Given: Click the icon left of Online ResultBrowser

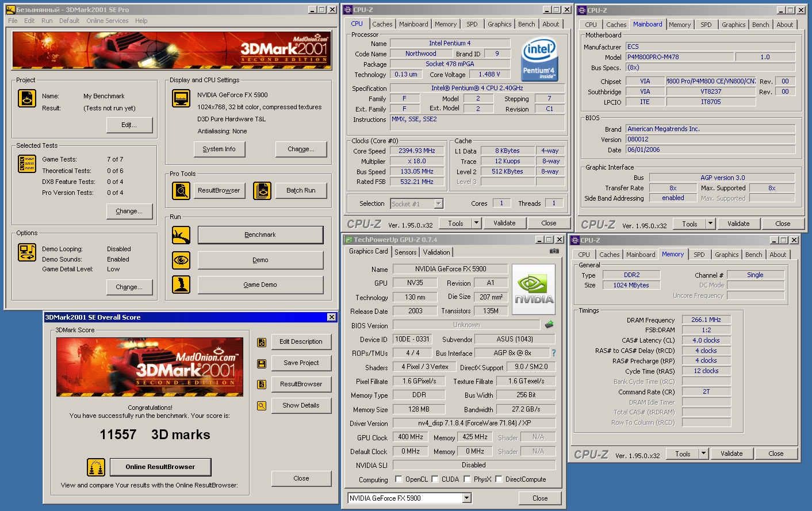Looking at the screenshot, I should (96, 467).
